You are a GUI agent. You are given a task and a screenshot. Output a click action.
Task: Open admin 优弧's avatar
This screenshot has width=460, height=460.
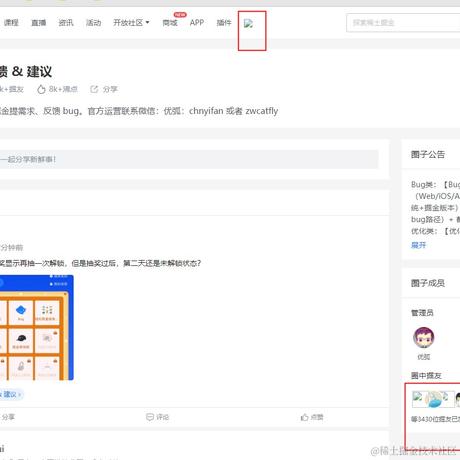(x=423, y=337)
